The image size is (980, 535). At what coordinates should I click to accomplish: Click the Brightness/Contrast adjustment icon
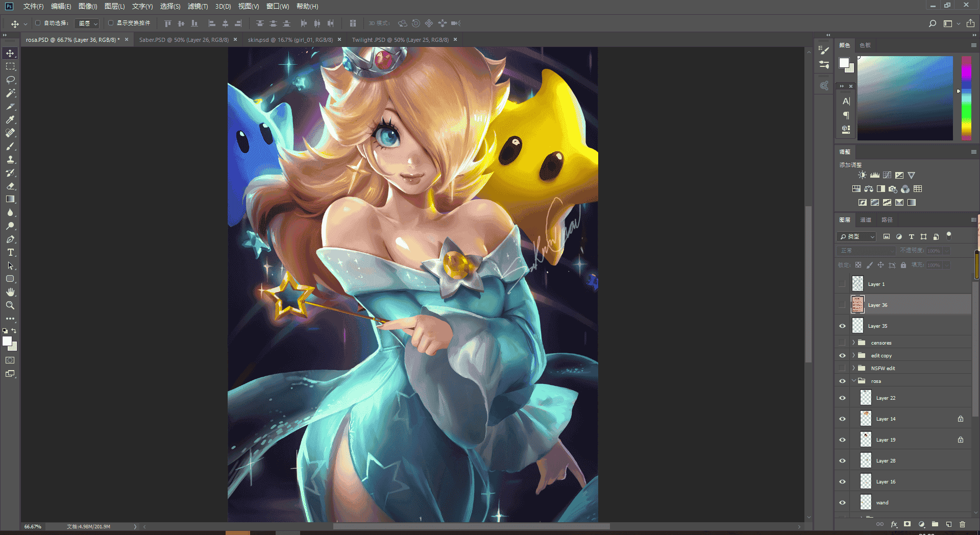coord(862,175)
